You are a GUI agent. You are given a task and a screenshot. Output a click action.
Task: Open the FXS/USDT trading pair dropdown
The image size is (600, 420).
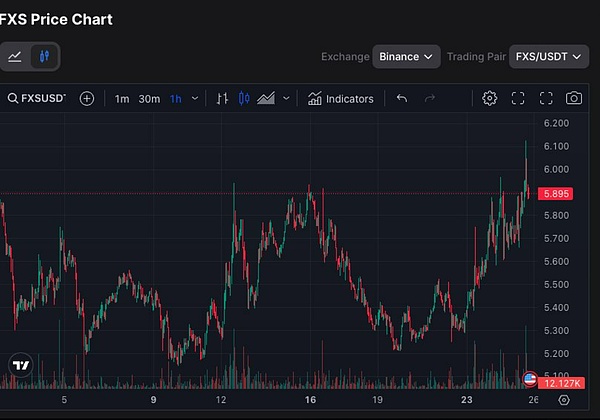point(550,57)
